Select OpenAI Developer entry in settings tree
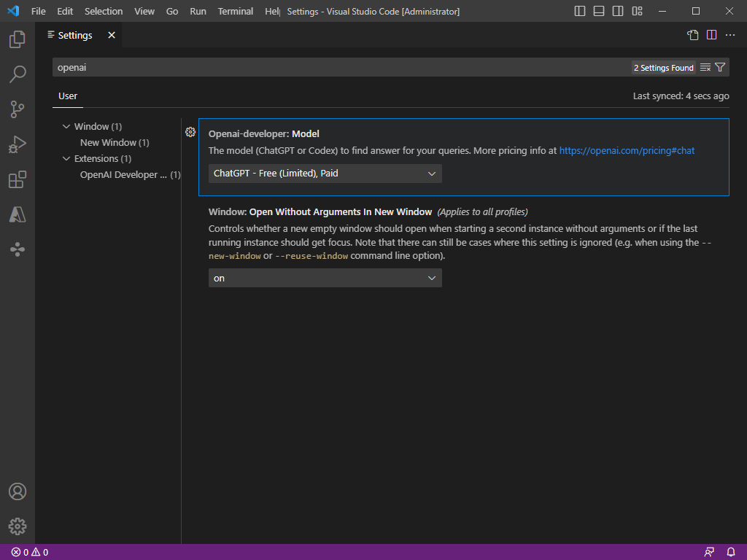Screen dimensions: 747x560 [x=130, y=175]
